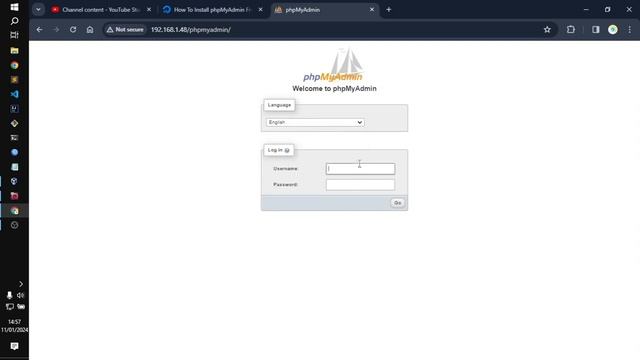Go to the browser home page
This screenshot has width=640, height=360.
pyautogui.click(x=90, y=29)
